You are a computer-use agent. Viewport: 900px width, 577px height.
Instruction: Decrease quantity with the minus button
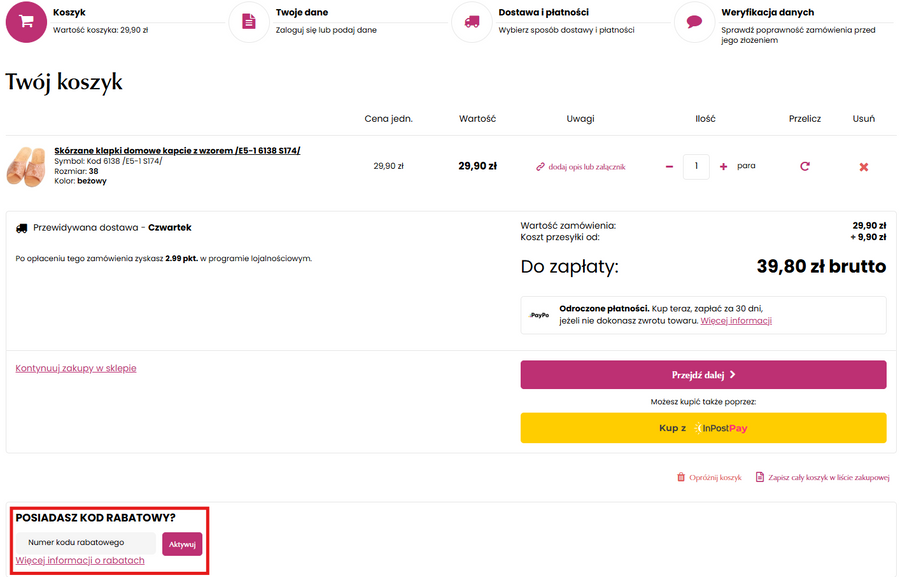coord(669,166)
